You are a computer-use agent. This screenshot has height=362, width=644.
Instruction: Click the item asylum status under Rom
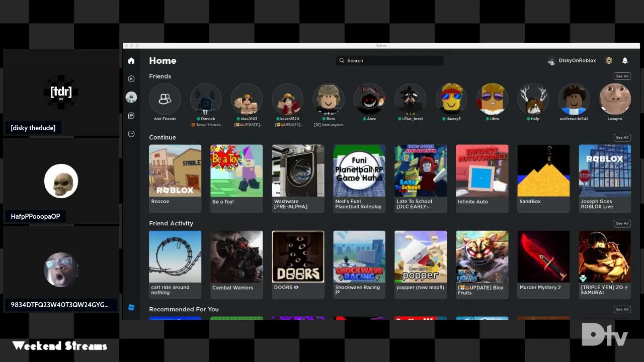tap(329, 125)
